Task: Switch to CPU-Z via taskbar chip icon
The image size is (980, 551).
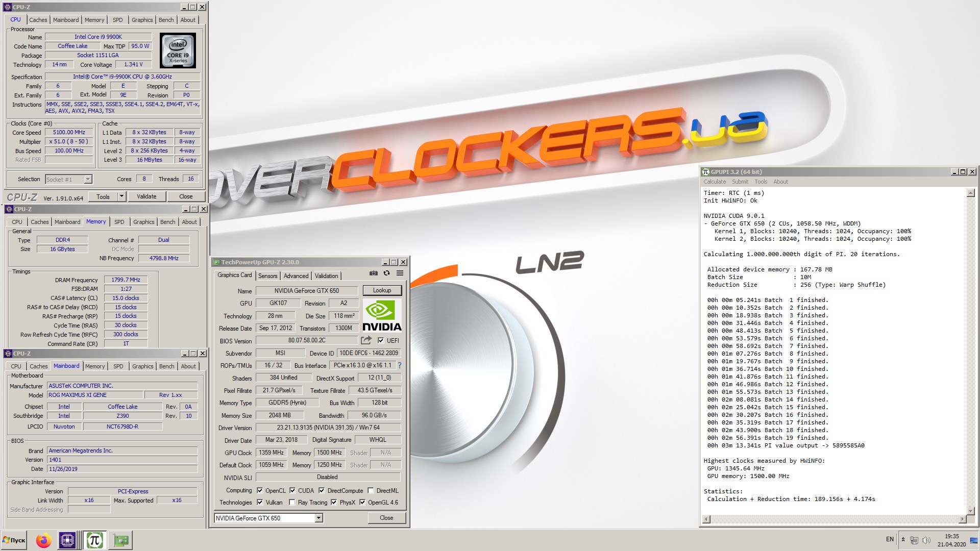Action: tap(67, 540)
